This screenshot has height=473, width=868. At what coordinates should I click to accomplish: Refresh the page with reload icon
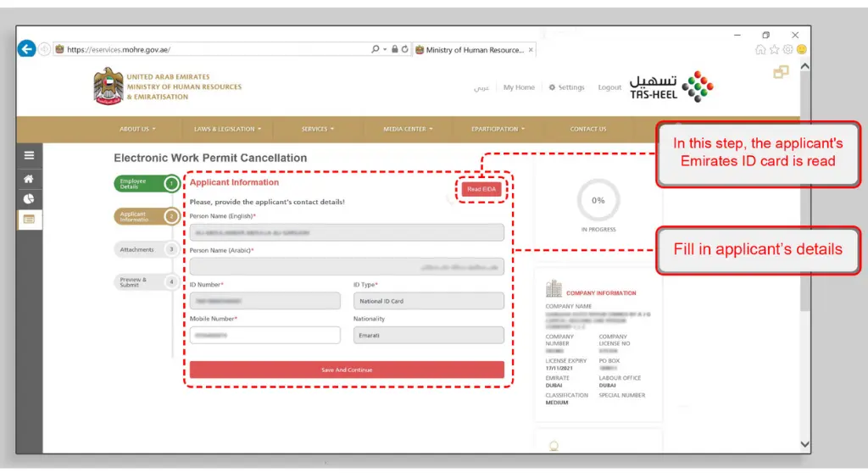coord(404,49)
